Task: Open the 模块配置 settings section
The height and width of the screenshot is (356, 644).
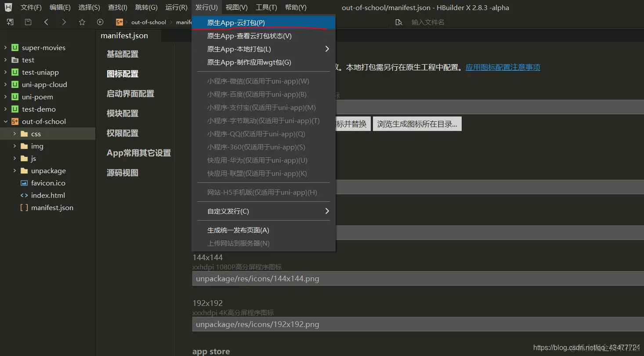Action: coord(123,113)
